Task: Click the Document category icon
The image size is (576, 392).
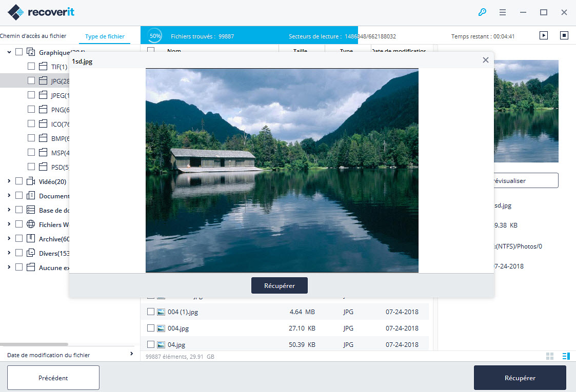Action: pos(31,196)
